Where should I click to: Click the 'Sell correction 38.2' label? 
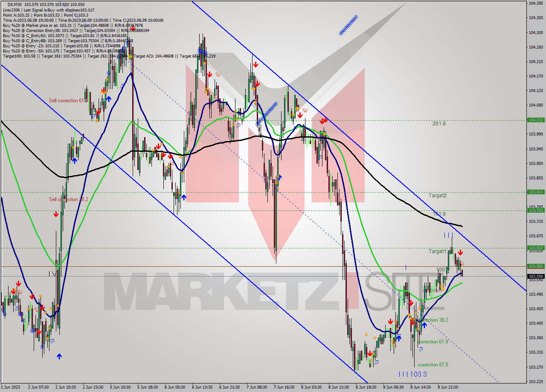click(69, 199)
